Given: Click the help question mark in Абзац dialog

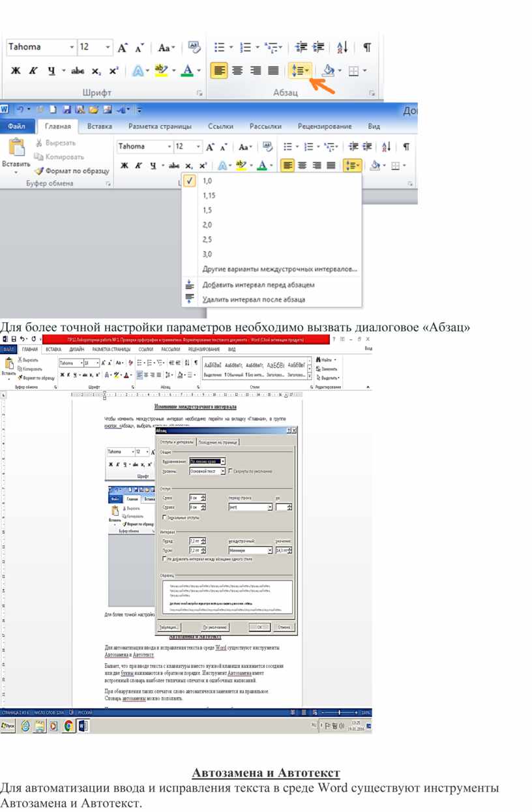Looking at the screenshot, I should pyautogui.click(x=288, y=431).
